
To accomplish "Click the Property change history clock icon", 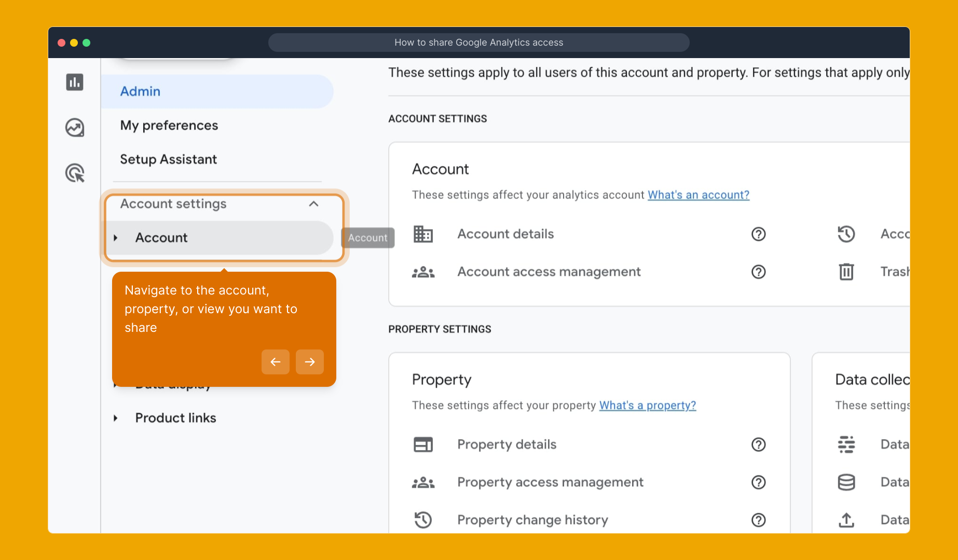I will tap(423, 520).
